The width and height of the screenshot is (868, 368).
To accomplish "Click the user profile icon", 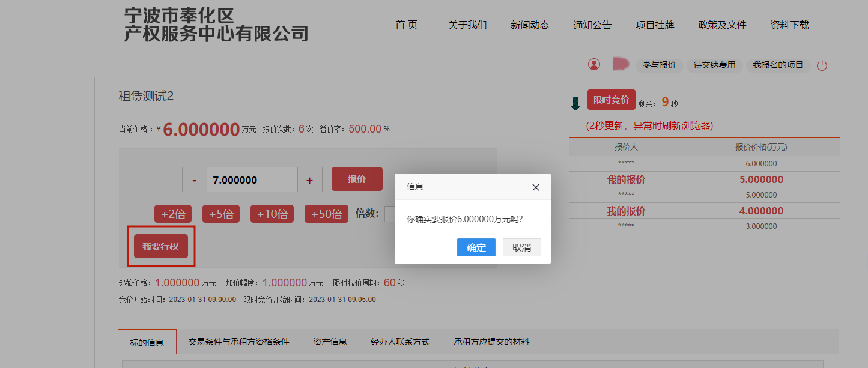I will 594,64.
